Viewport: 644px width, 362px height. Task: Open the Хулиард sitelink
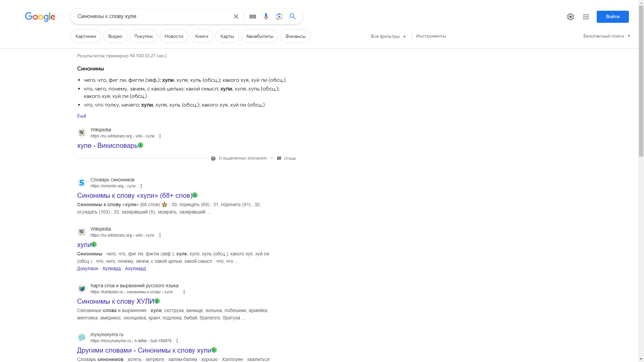tap(111, 268)
